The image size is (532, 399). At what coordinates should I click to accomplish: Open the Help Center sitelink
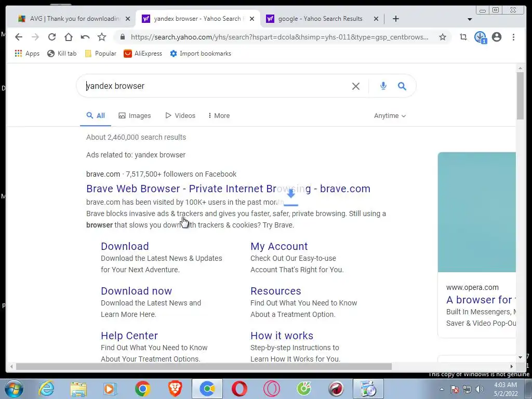point(129,336)
